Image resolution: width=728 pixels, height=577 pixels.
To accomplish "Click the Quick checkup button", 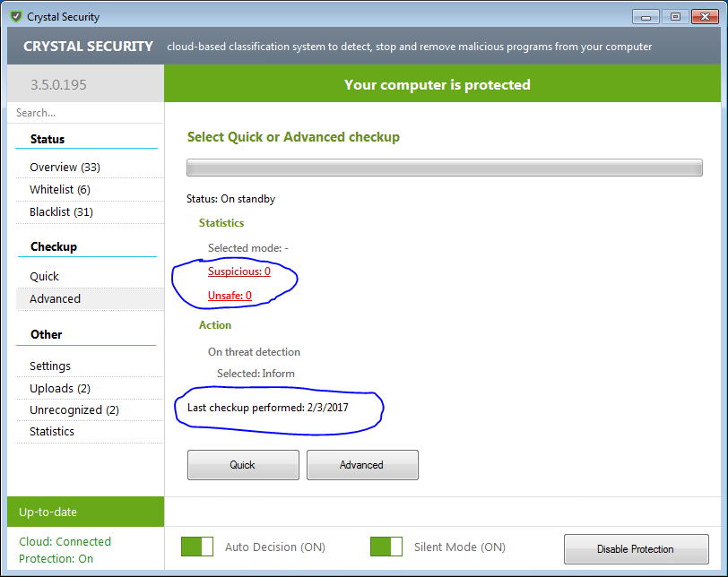I will pyautogui.click(x=243, y=465).
